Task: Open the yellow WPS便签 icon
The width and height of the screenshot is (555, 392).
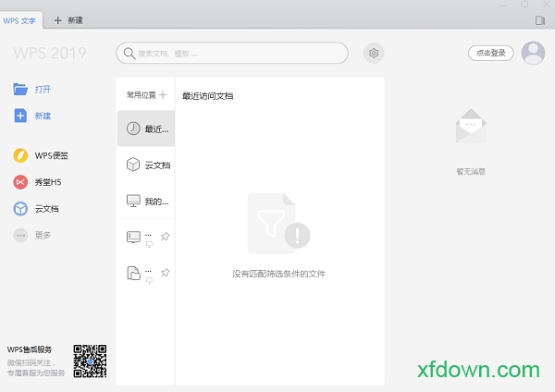Action: pos(20,155)
